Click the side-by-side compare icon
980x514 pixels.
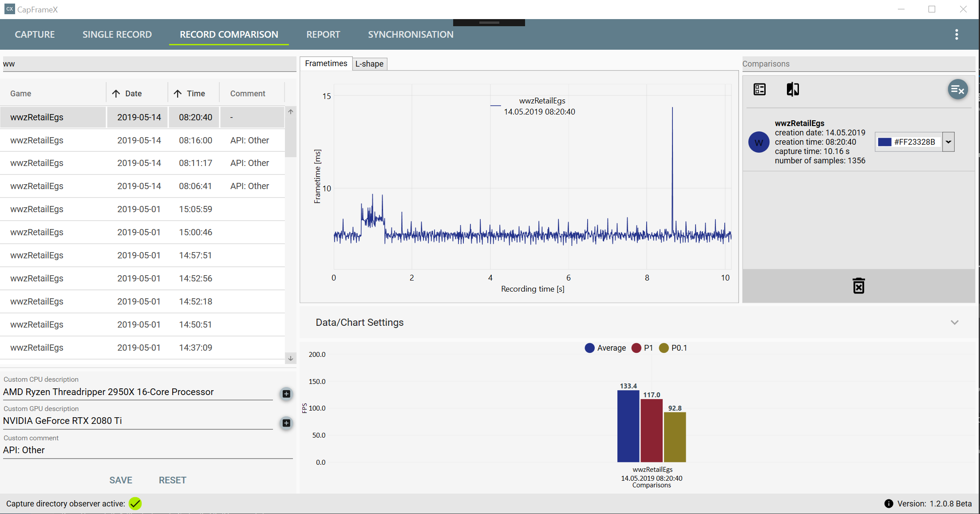(793, 90)
